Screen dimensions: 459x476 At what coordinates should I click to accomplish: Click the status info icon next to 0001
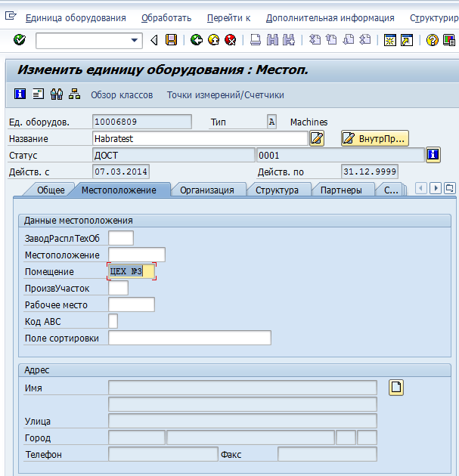tap(433, 155)
